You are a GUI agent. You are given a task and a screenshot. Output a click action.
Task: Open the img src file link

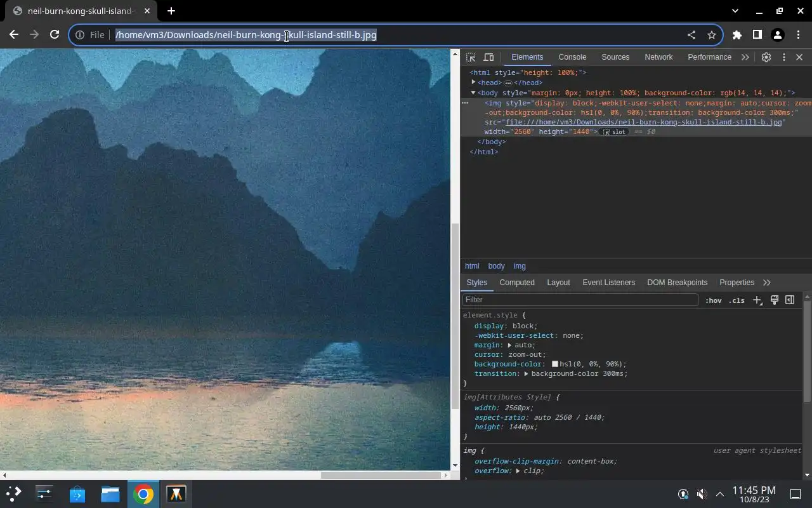click(643, 122)
